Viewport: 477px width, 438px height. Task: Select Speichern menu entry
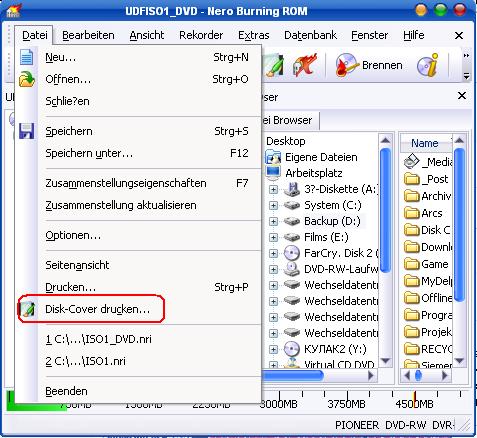click(x=138, y=131)
